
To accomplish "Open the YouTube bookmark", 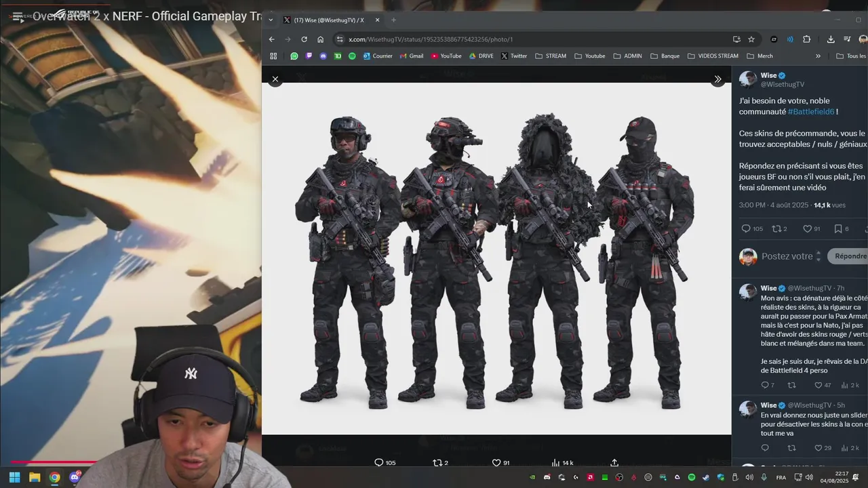I will [446, 56].
